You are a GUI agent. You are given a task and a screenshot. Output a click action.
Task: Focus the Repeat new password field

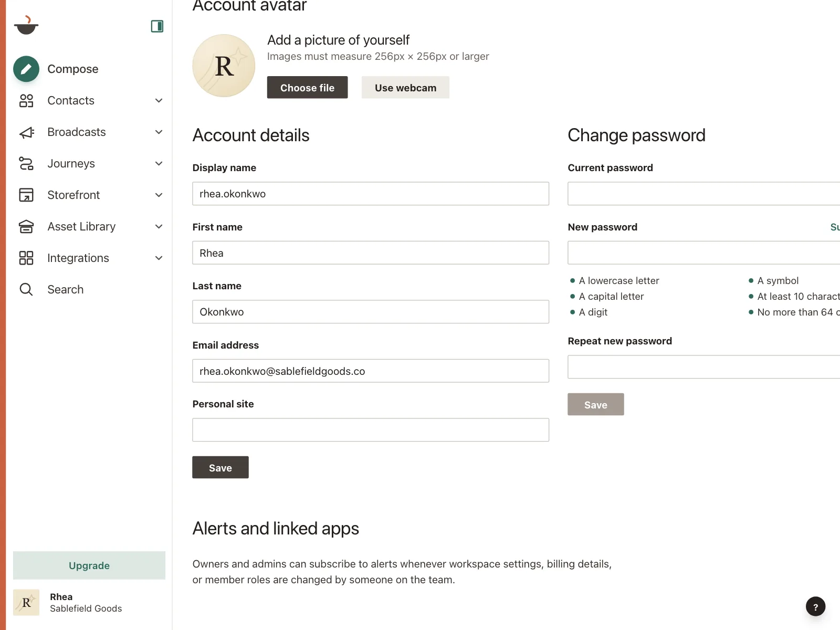tap(704, 367)
